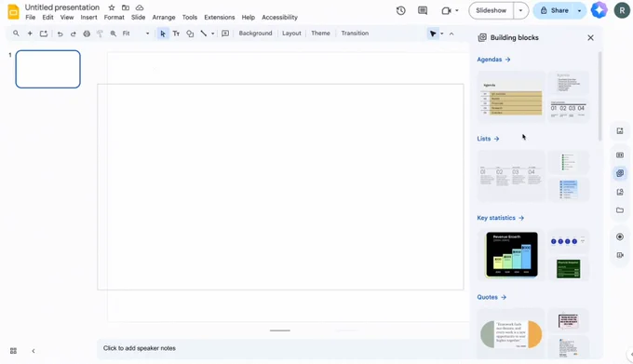Viewport: 633px width, 364px height.
Task: Open the video recording side panel icon
Action: click(x=620, y=255)
